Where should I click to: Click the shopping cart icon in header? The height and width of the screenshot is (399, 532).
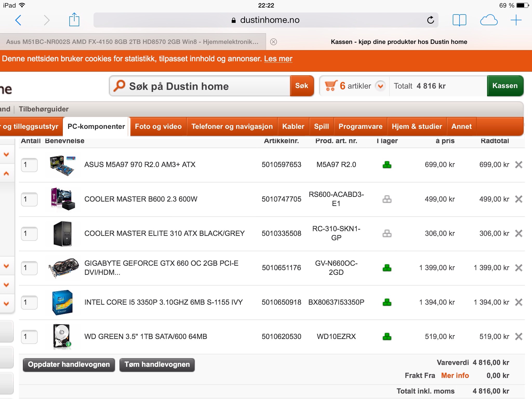[331, 86]
